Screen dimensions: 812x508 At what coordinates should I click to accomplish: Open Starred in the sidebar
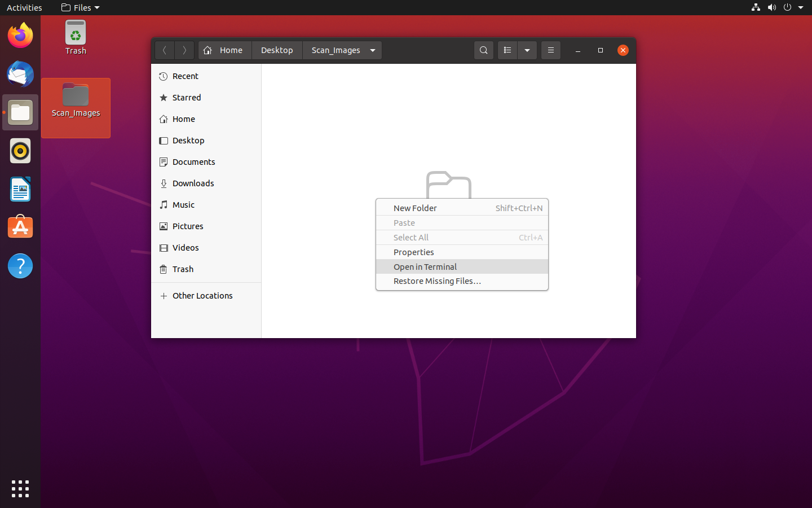187,98
